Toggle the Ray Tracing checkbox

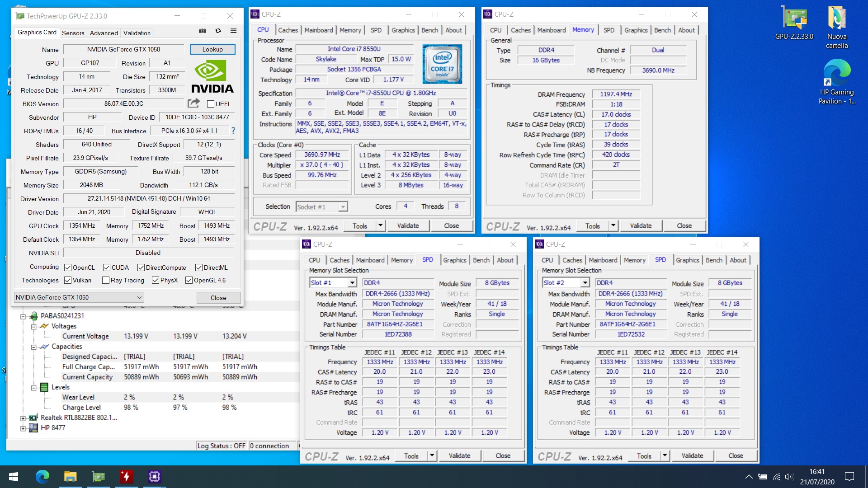(106, 280)
